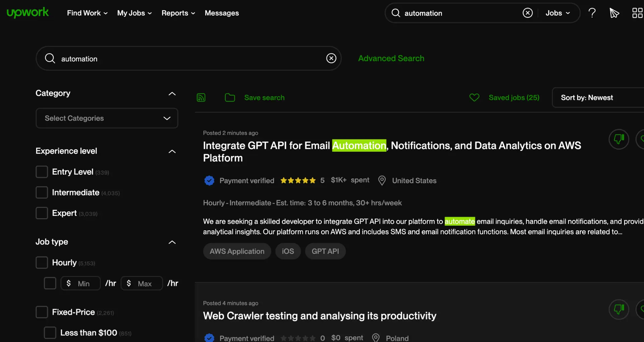Viewport: 644px width, 342px height.
Task: Open the Sort by Newest dropdown
Action: coord(598,98)
